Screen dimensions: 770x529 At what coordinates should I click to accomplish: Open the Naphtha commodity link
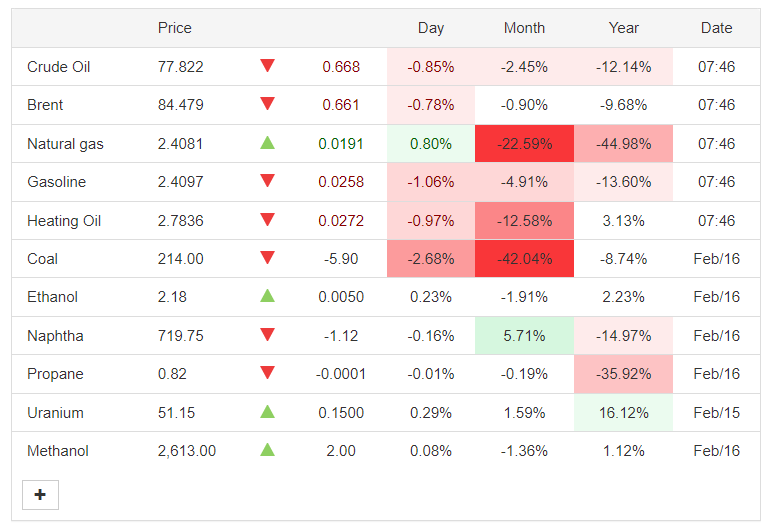tap(55, 336)
